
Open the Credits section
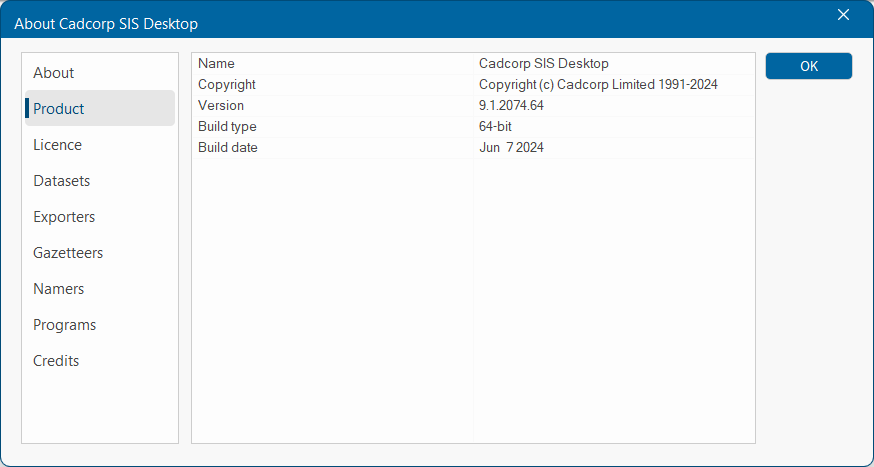[56, 361]
